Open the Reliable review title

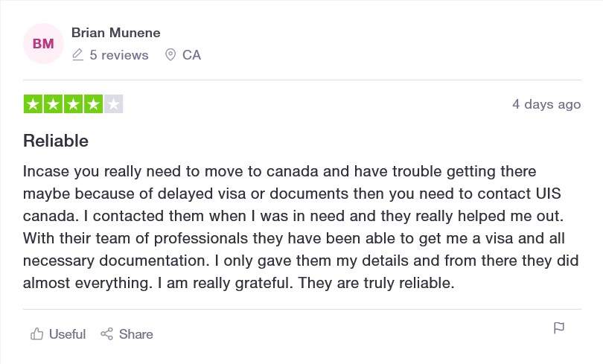coord(56,141)
